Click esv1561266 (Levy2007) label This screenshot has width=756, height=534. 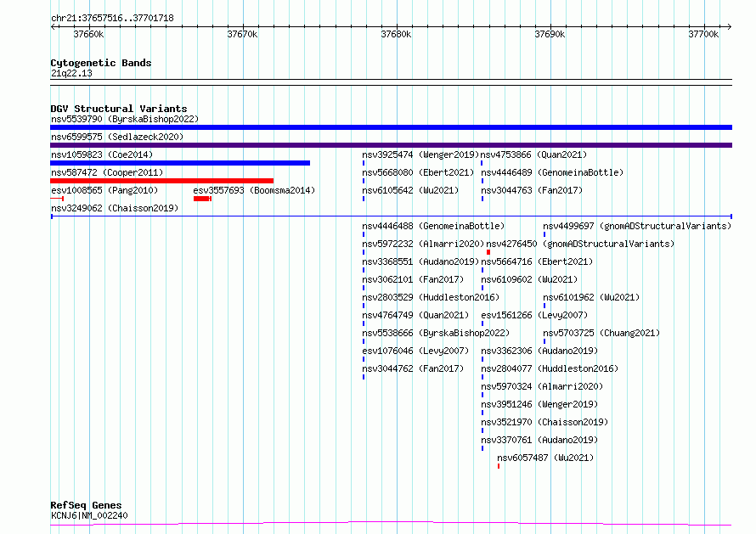point(534,315)
